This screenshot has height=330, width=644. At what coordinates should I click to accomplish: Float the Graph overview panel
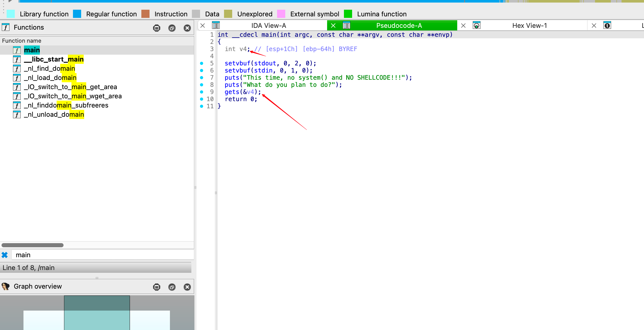(172, 287)
